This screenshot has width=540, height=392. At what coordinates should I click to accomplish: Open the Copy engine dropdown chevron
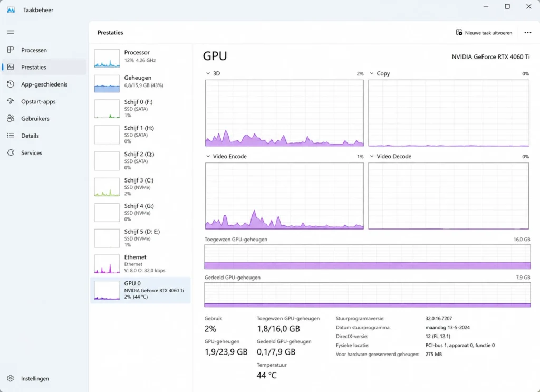coord(372,73)
